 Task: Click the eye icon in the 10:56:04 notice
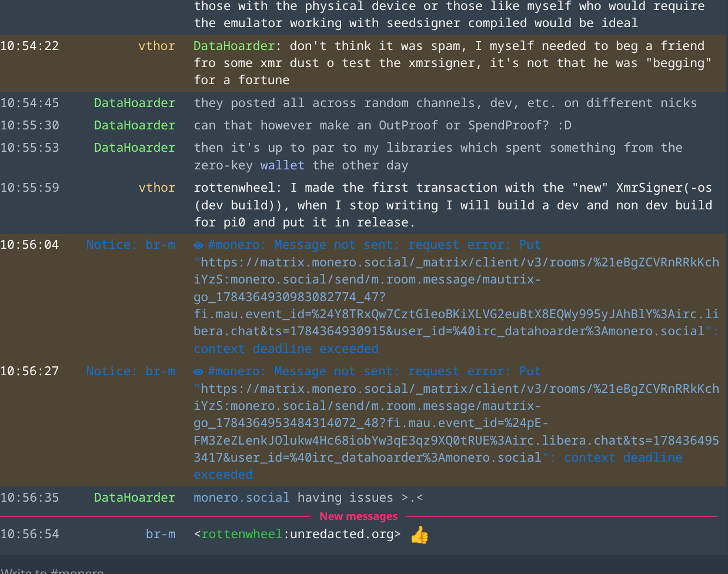coord(199,246)
